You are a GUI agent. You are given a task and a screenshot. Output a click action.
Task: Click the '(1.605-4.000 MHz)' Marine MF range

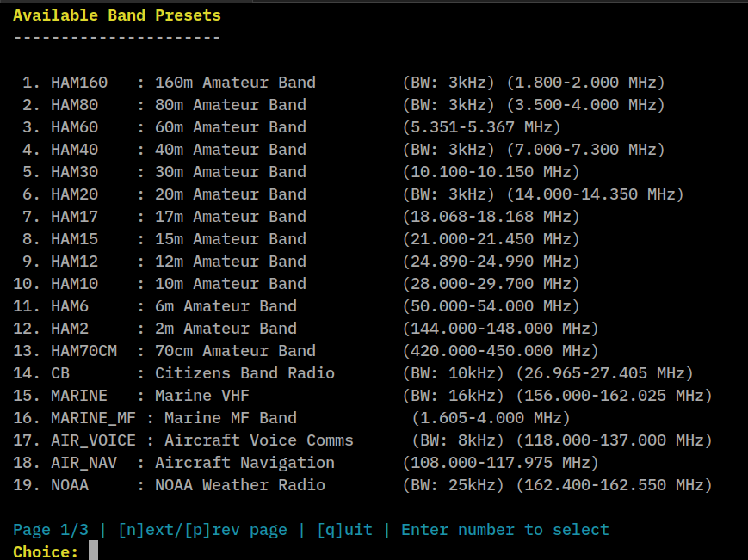[491, 418]
